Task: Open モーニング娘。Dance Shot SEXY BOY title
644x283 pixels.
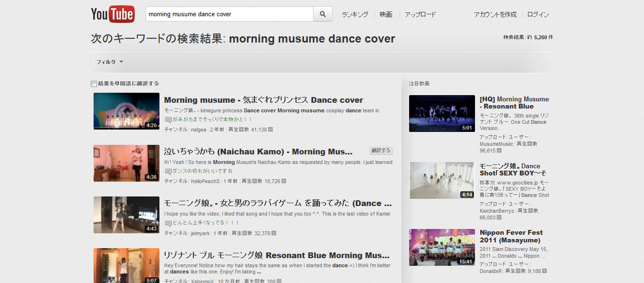Action: tap(513, 169)
